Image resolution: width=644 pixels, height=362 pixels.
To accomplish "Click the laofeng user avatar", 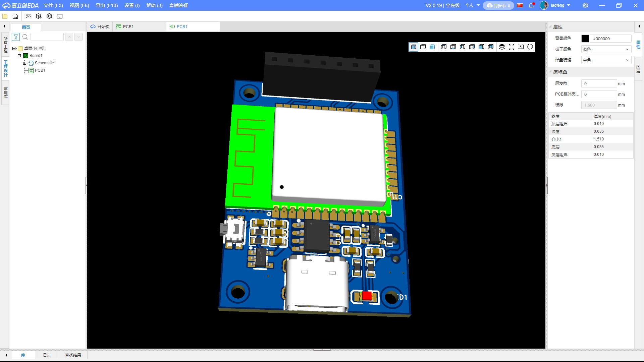I will coord(544,5).
